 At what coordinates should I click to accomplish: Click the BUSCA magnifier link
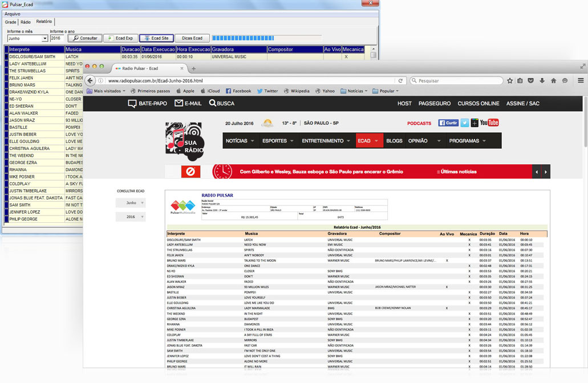[x=222, y=103]
